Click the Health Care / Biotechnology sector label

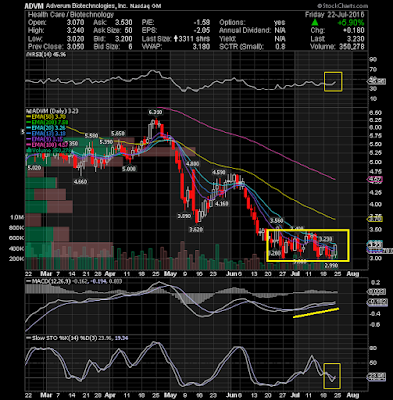coord(71,15)
